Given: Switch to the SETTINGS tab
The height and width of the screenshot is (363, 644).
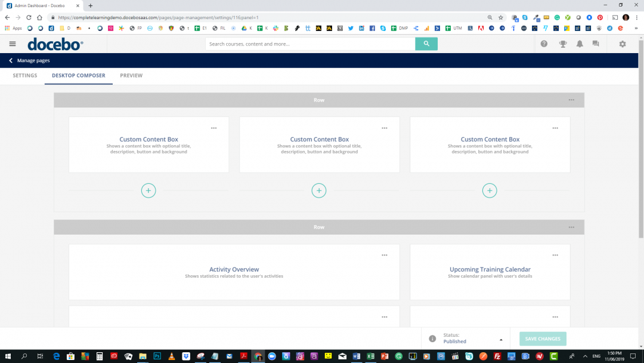Looking at the screenshot, I should click(x=24, y=76).
